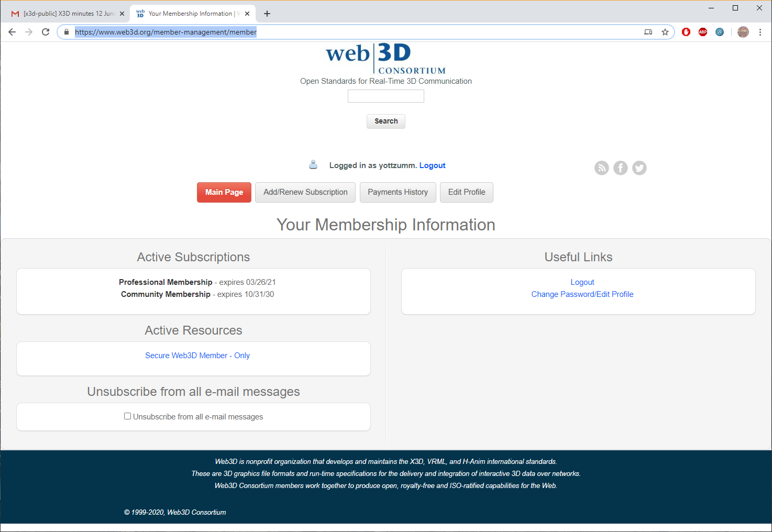
Task: Open Payments History
Action: [398, 192]
